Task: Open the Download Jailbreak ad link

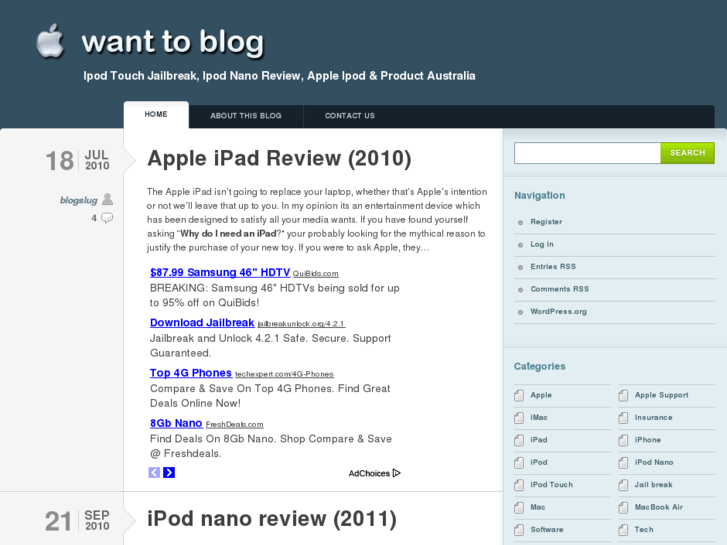Action: click(x=202, y=322)
